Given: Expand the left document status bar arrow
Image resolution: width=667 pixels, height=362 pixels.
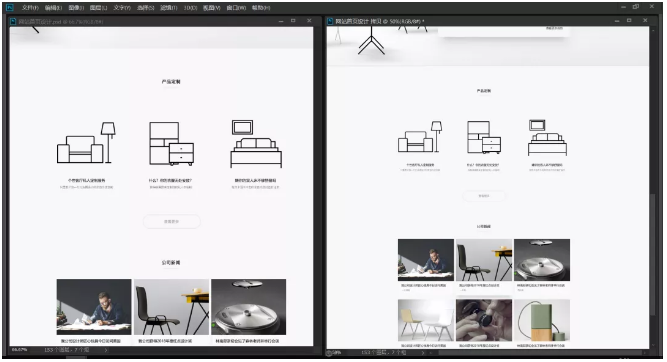Looking at the screenshot, I should (x=106, y=350).
